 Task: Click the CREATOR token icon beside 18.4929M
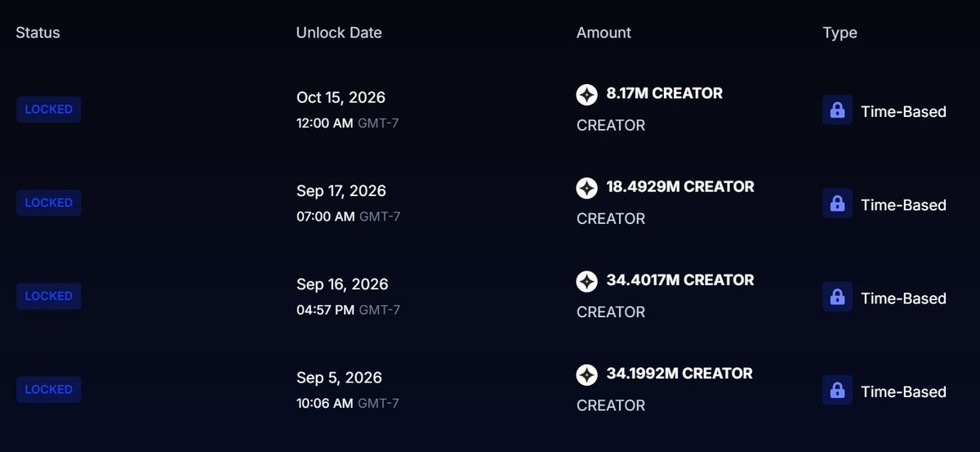coord(586,188)
